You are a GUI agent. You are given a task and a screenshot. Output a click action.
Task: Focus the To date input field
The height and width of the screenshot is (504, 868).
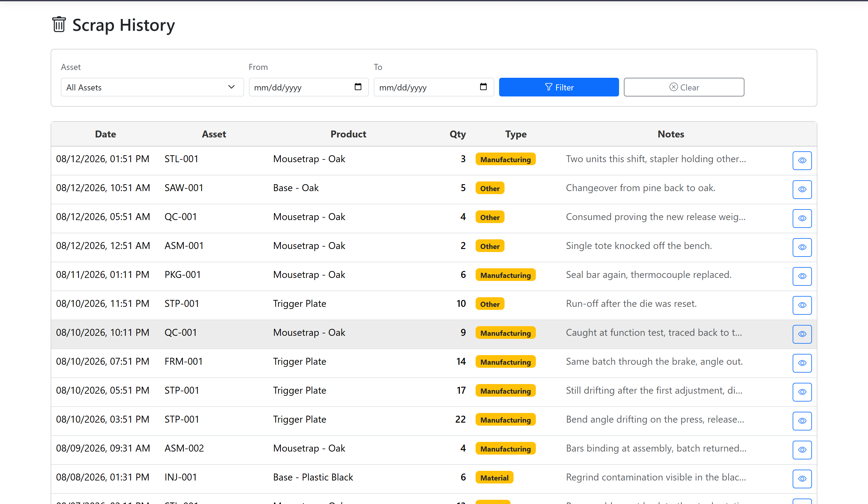(x=434, y=87)
